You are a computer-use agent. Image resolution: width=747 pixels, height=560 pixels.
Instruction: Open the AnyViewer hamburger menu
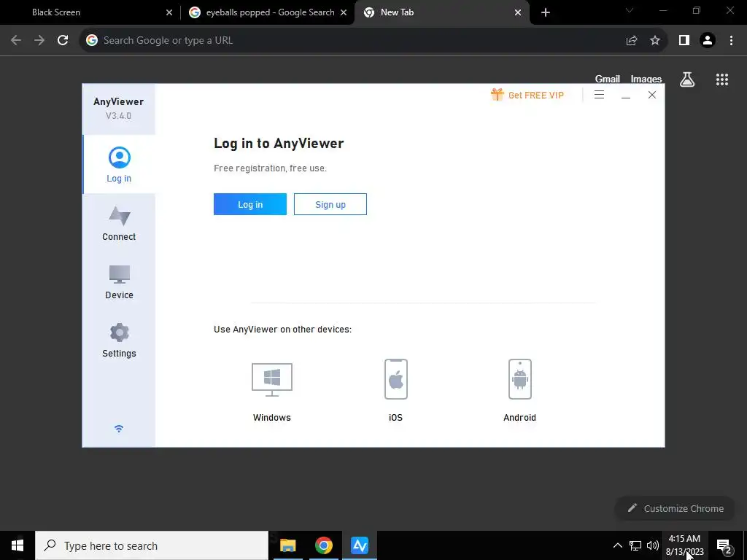point(600,95)
